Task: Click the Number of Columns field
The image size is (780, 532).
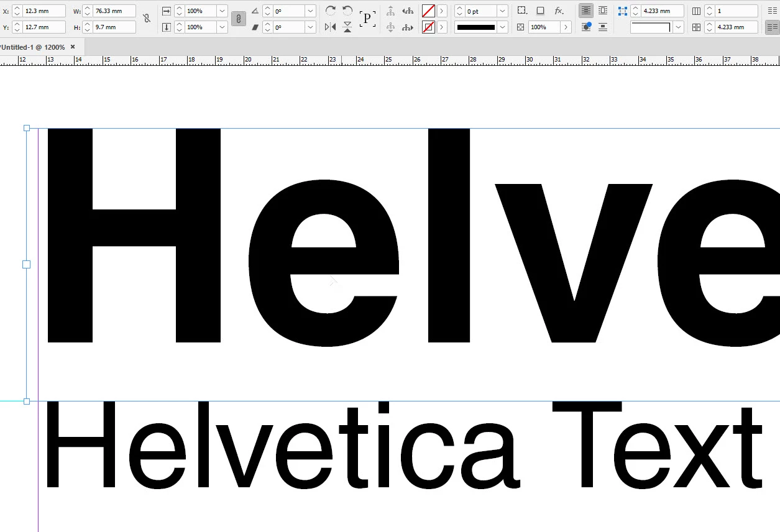Action: [736, 11]
